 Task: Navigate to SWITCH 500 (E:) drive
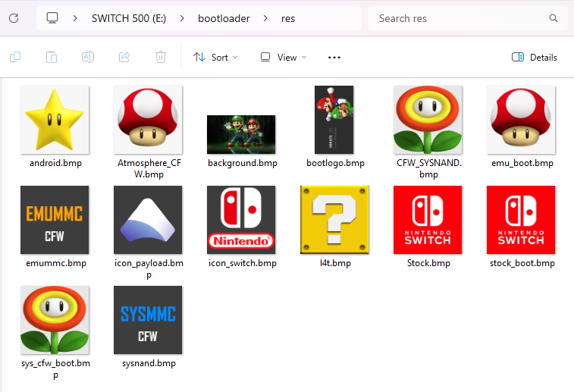[129, 18]
